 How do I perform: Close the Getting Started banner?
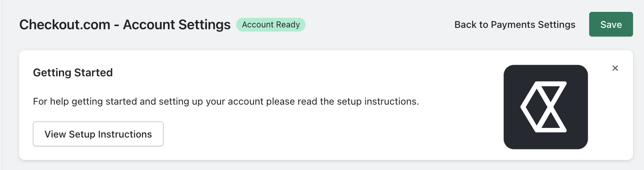615,68
